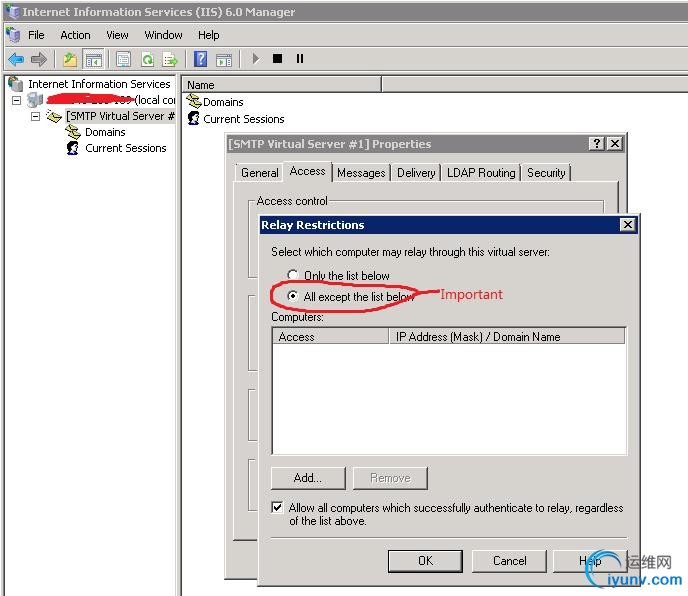This screenshot has width=688, height=596.
Task: Start the server with the play icon
Action: pos(256,58)
